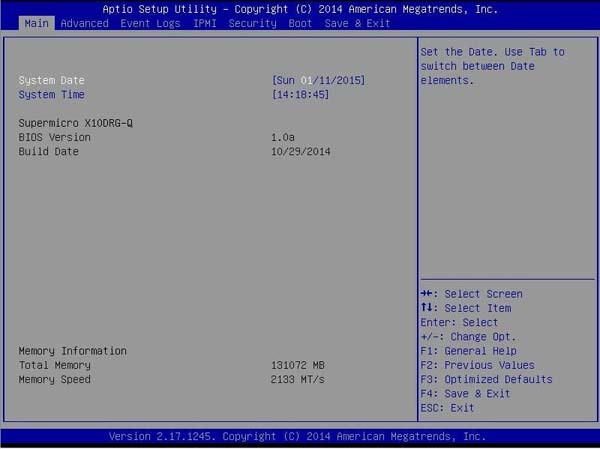Click the F3: Optimized Defaults hint
This screenshot has height=449, width=600.
(486, 379)
